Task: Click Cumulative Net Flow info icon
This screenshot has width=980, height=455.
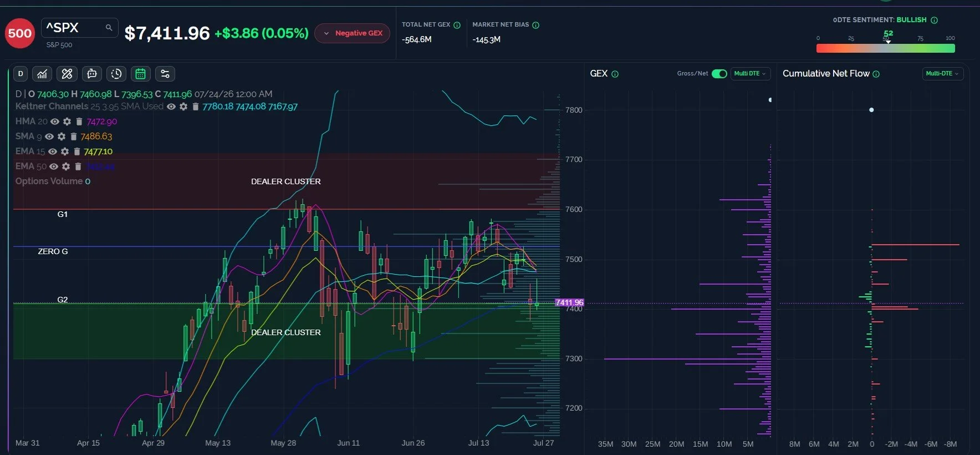Action: point(876,74)
